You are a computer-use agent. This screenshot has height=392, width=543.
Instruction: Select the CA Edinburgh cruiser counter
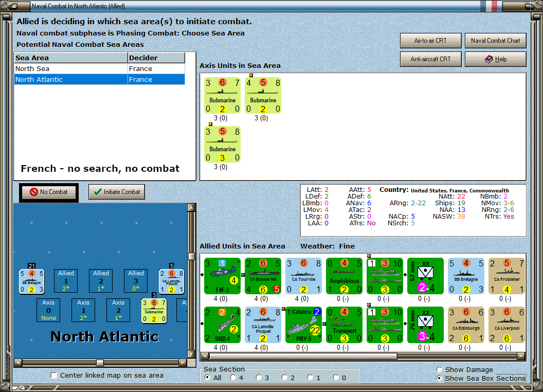(466, 325)
